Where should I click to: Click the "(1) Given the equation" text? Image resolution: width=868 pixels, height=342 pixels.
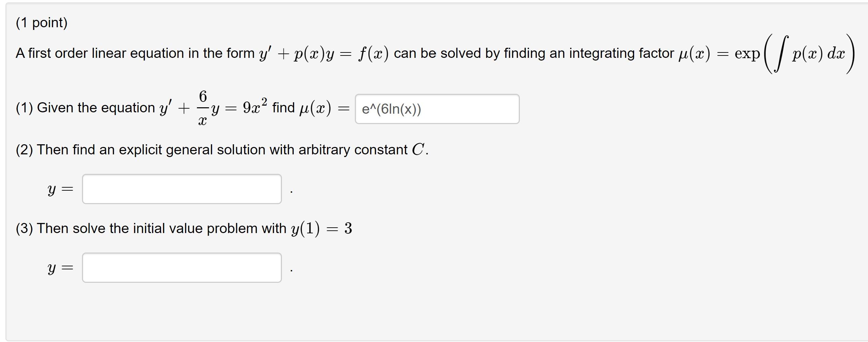85,108
